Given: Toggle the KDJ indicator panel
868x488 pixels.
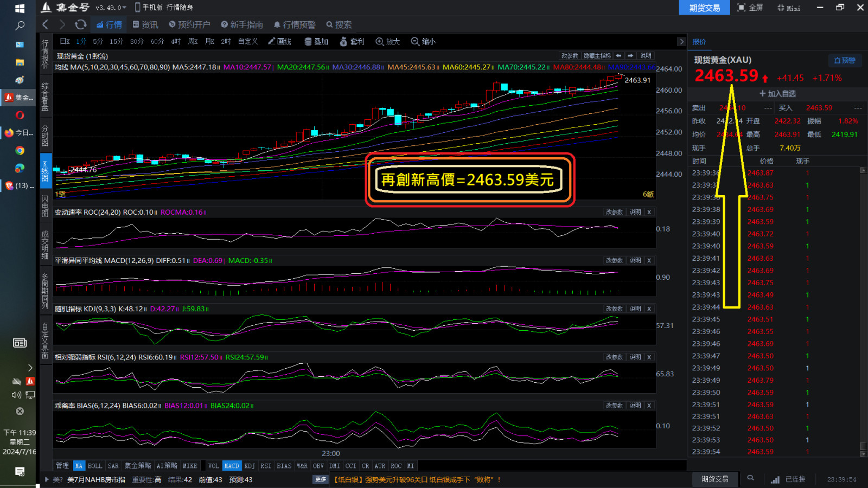Looking at the screenshot, I should 250,466.
